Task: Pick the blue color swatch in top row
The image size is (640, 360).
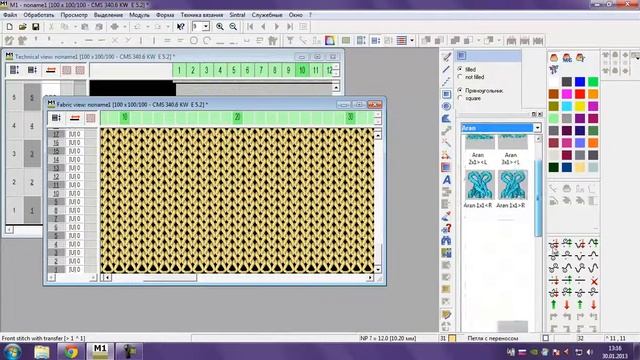Action: [x=580, y=82]
